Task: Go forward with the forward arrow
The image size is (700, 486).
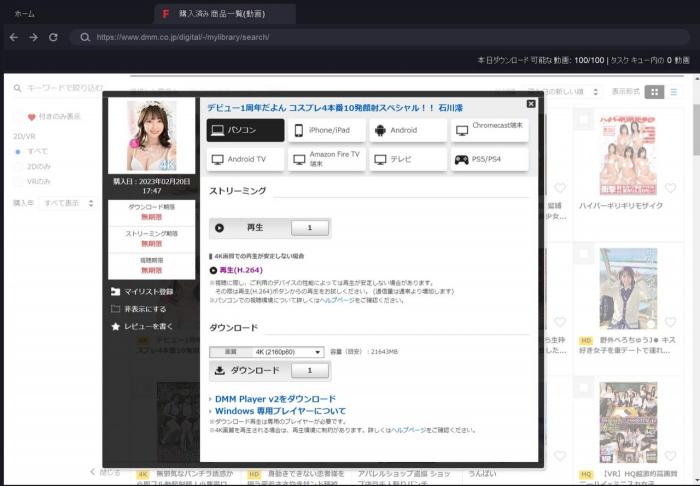Action: [x=33, y=37]
